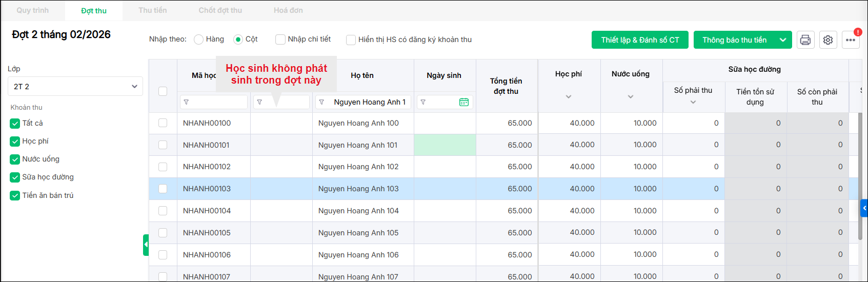
Task: Click the Mã học sinh filter input
Action: click(214, 102)
